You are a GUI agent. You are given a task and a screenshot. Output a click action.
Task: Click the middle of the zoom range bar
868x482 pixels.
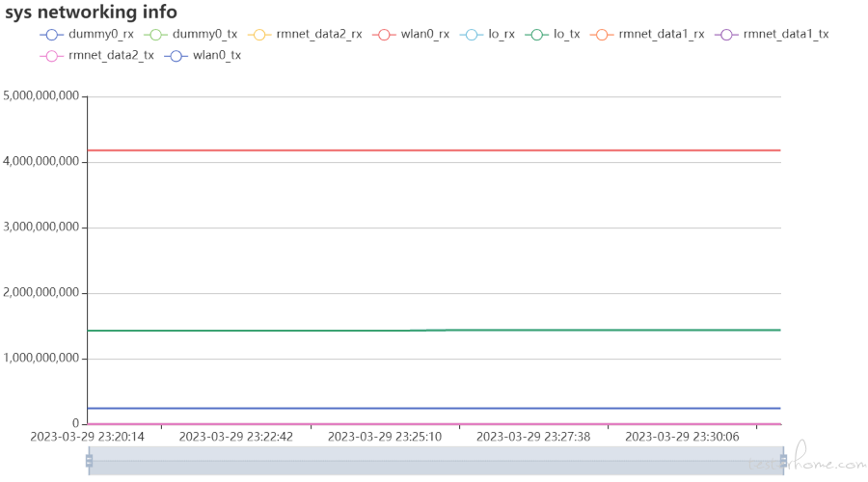436,461
